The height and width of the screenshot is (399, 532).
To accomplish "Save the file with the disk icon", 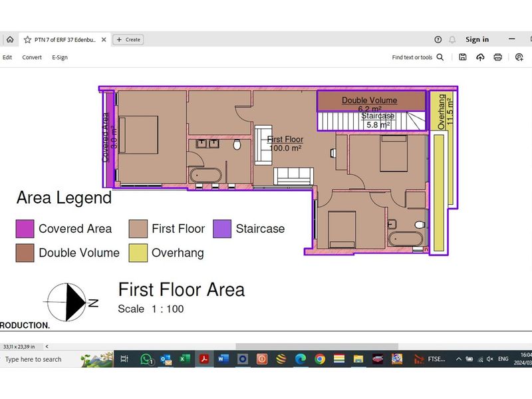I will [x=463, y=58].
